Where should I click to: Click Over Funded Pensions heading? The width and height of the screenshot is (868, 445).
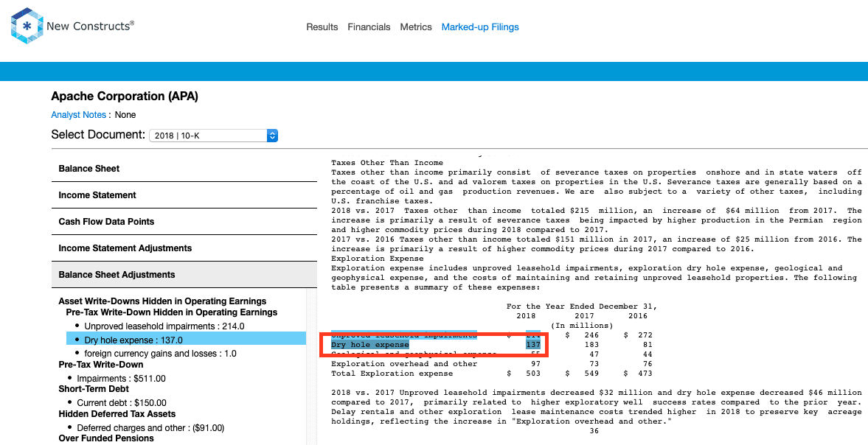pos(106,438)
